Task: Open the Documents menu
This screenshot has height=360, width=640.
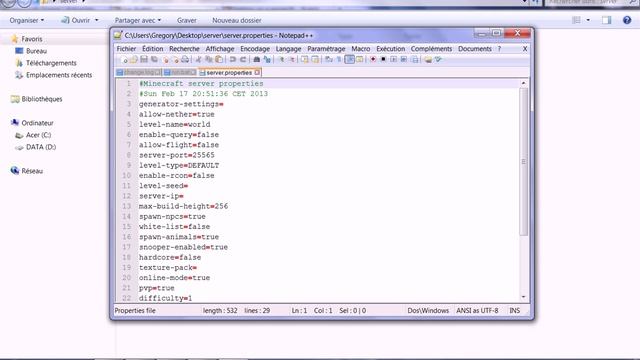Action: click(475, 49)
